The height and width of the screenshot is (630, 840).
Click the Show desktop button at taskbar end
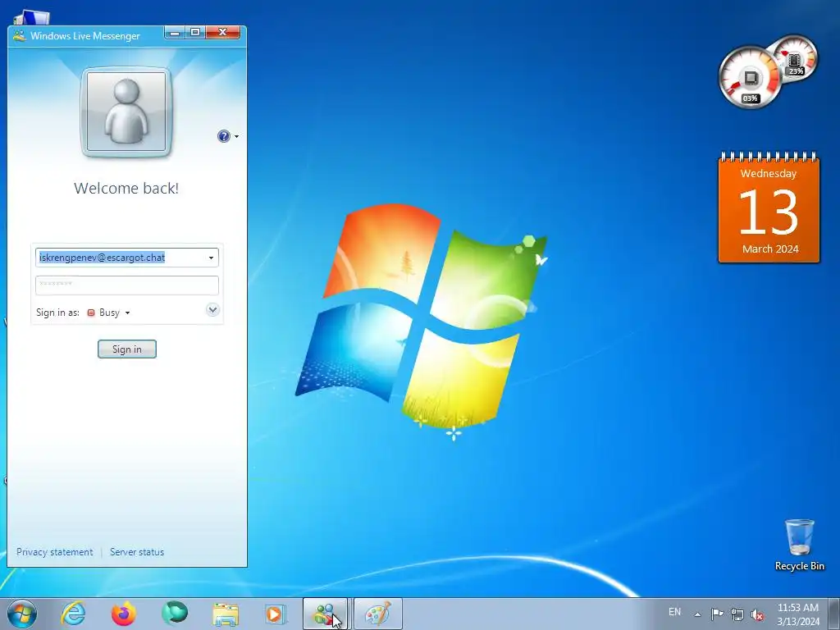click(x=833, y=614)
